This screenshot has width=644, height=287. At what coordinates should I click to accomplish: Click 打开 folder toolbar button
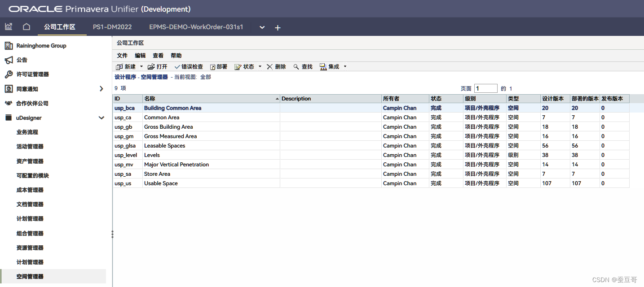(158, 67)
